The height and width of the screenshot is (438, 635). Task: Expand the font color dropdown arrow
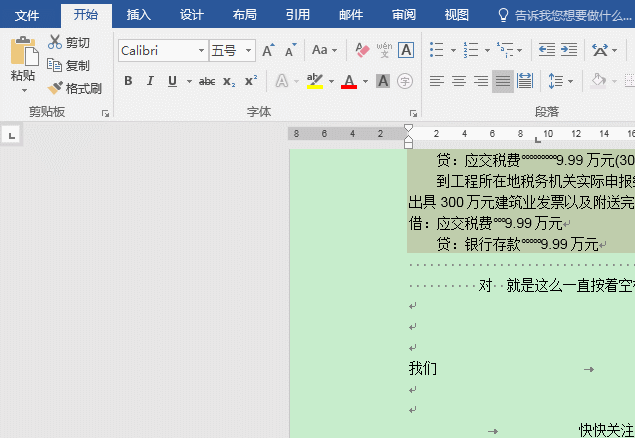pos(365,81)
